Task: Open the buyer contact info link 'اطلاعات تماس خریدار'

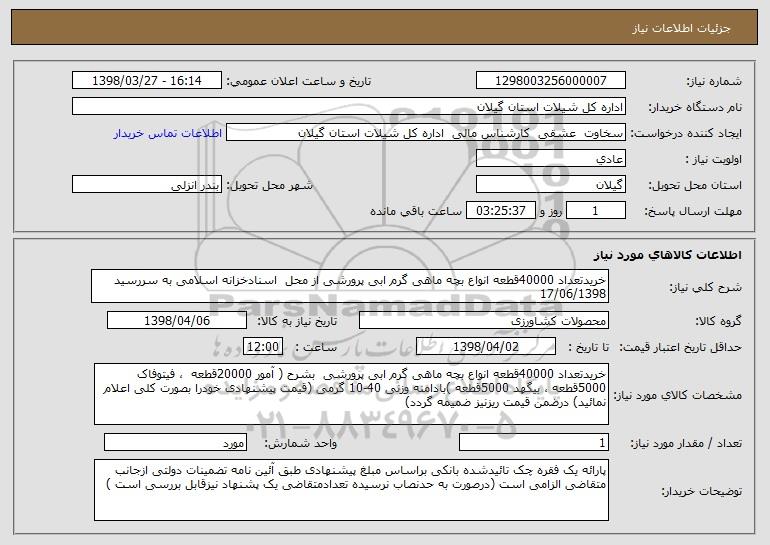Action: click(x=168, y=134)
